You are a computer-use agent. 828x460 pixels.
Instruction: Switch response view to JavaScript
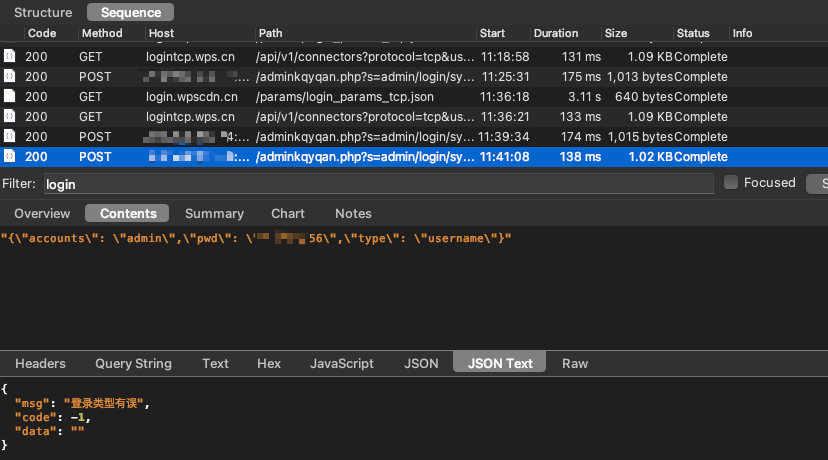pyautogui.click(x=342, y=363)
